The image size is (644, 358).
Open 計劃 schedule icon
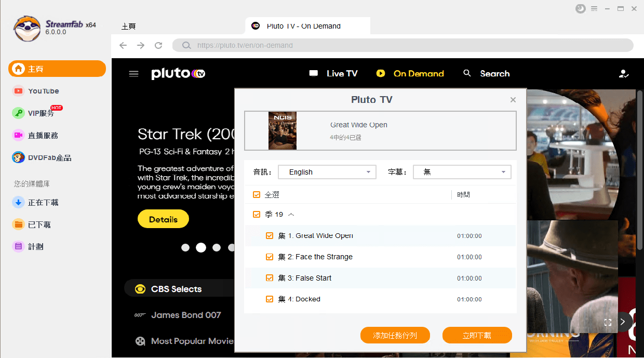pyautogui.click(x=19, y=247)
